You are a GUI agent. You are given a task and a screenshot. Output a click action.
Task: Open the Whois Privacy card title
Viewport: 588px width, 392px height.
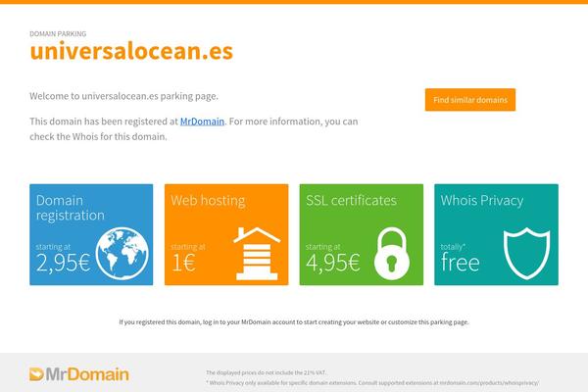tap(482, 200)
